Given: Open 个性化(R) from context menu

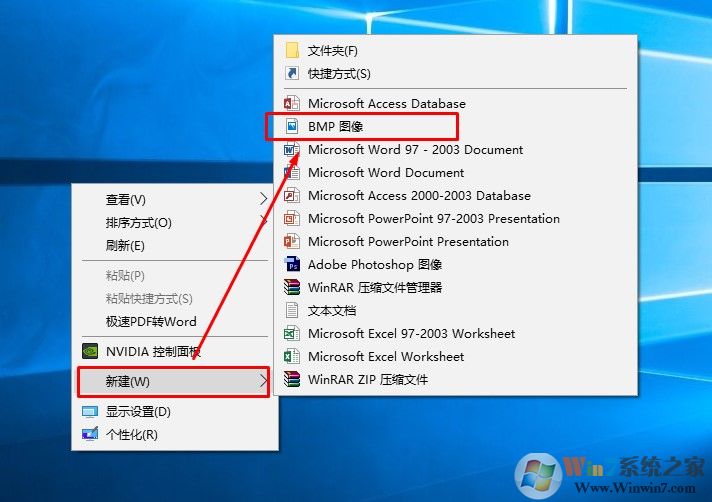Looking at the screenshot, I should [x=175, y=435].
